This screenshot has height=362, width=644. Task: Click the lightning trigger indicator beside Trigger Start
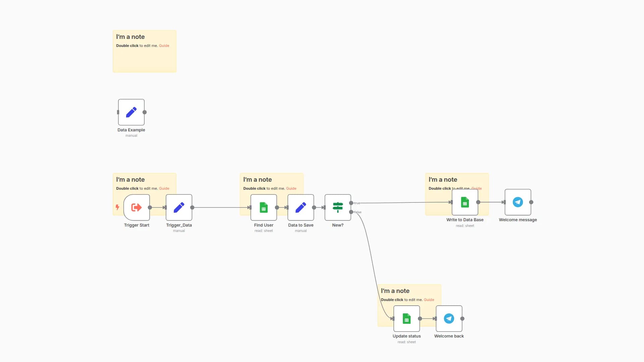coord(117,207)
